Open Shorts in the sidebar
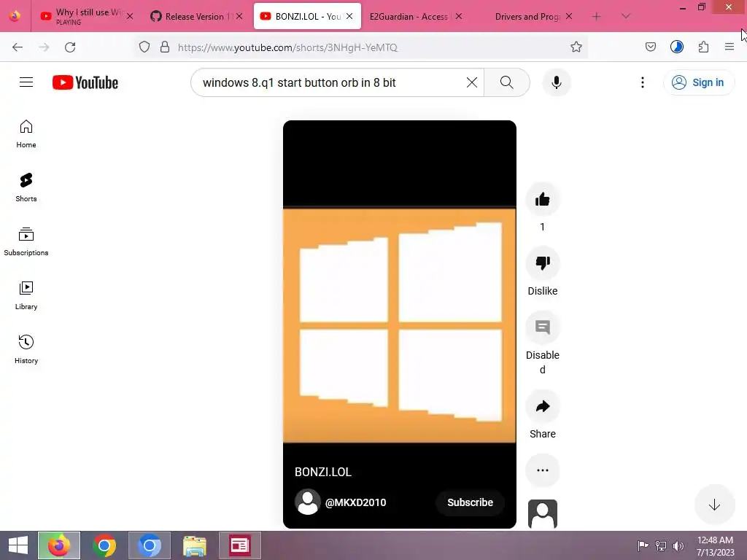The width and height of the screenshot is (747, 560). tap(26, 187)
